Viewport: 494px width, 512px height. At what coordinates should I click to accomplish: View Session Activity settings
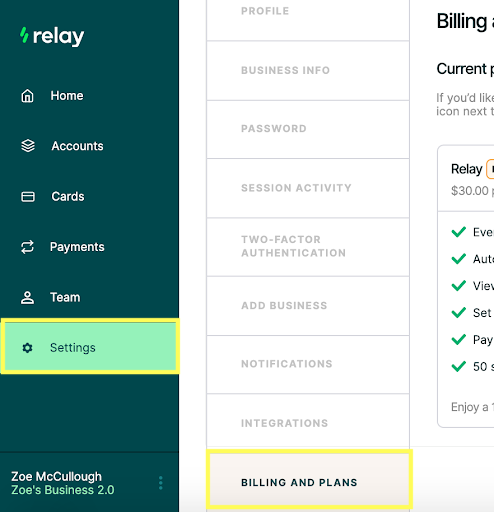click(308, 188)
